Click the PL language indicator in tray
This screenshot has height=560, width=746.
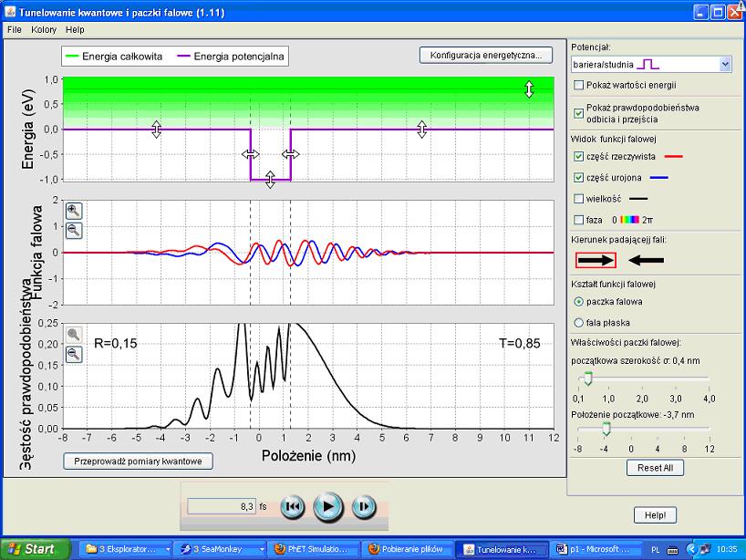point(655,550)
